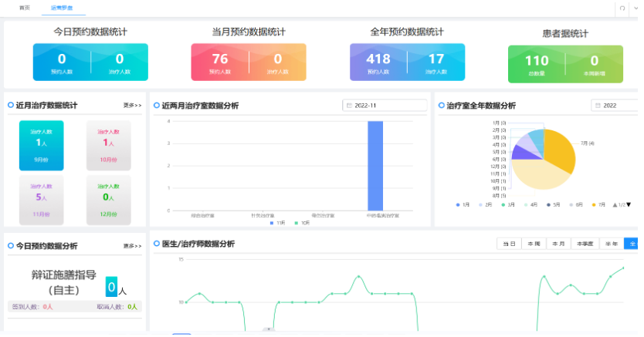Click 更多>> in 近月治疗数据统计 panel
This screenshot has width=644, height=337.
(132, 105)
